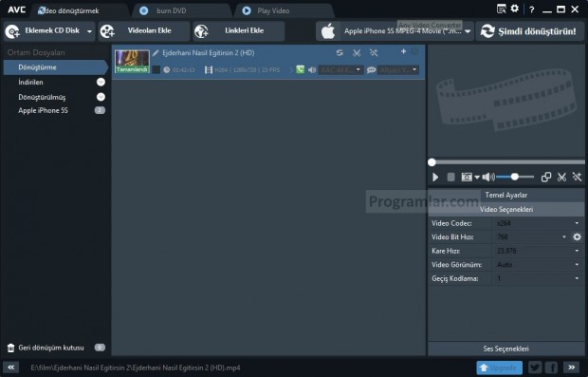Click the scissors clip icon on the video row
The height and width of the screenshot is (377, 588).
pyautogui.click(x=357, y=53)
